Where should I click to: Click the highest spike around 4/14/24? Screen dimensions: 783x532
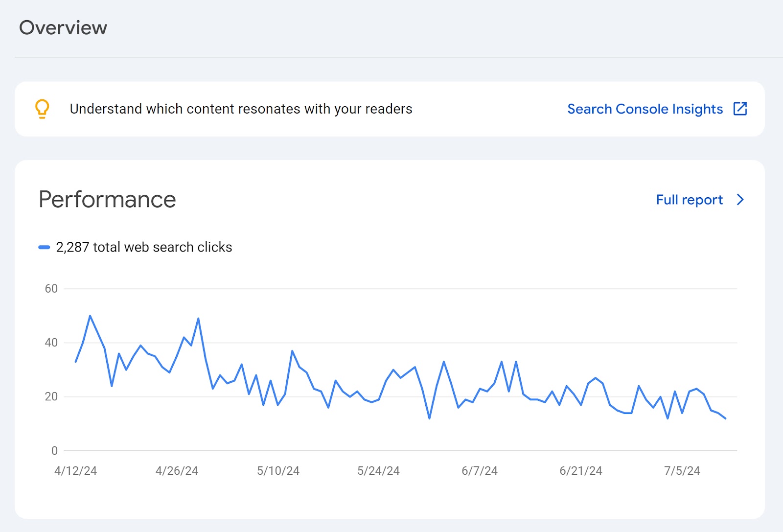[91, 316]
